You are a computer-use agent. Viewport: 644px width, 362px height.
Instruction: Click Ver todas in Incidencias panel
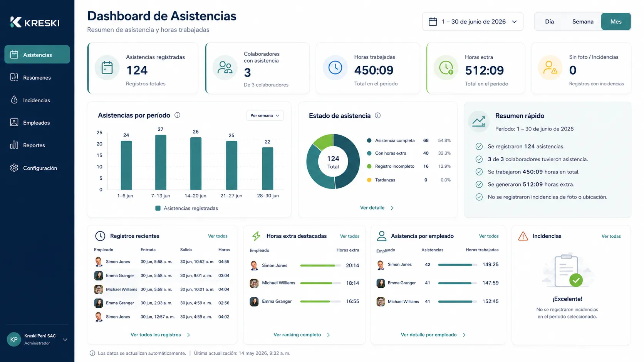click(x=611, y=236)
